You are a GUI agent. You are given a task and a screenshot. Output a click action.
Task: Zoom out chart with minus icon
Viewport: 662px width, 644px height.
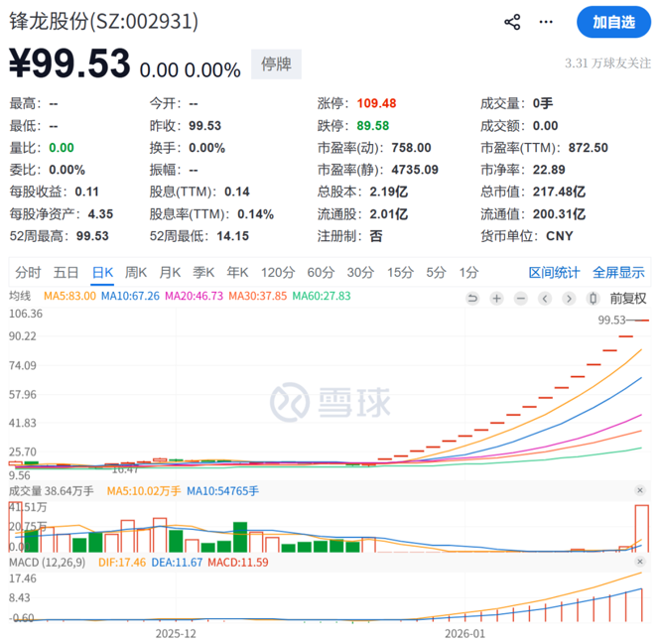[519, 298]
